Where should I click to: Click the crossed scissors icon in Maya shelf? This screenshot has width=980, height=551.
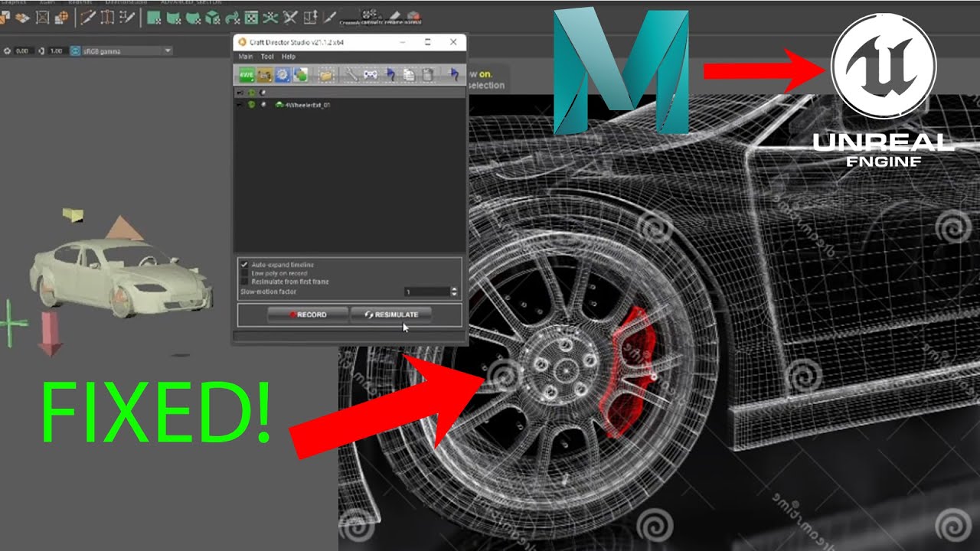(290, 17)
